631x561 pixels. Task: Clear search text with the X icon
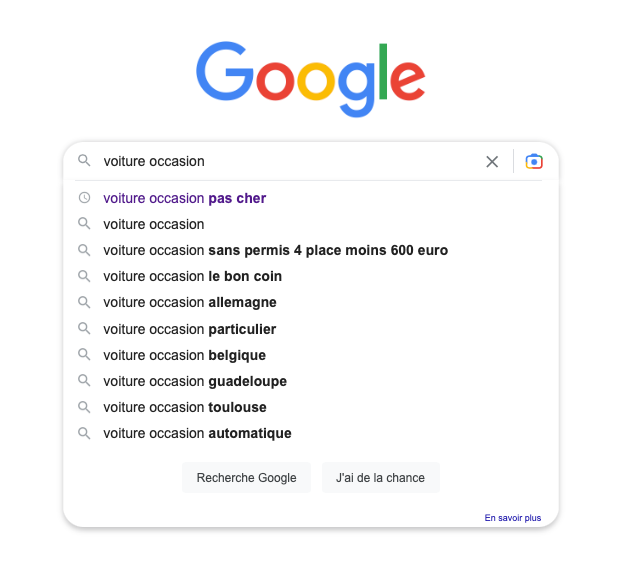click(x=492, y=162)
